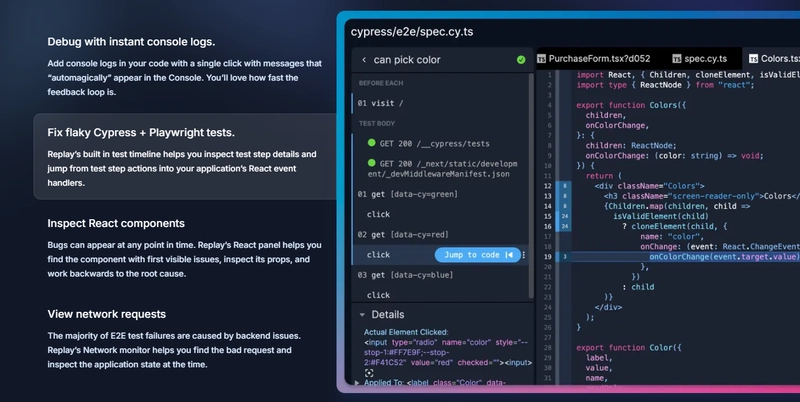This screenshot has width=800, height=402.
Task: Select step "01 get [data-cy=green]"
Action: pyautogui.click(x=442, y=194)
